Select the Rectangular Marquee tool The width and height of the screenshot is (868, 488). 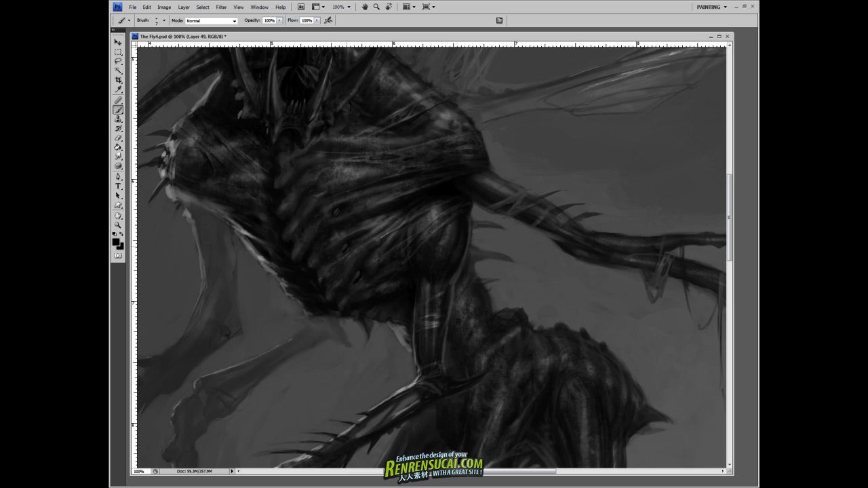click(x=118, y=52)
